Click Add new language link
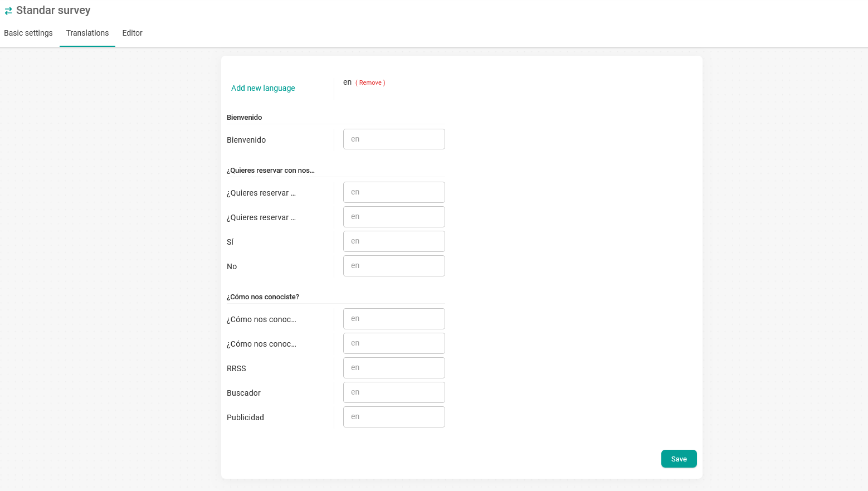This screenshot has height=491, width=868. pyautogui.click(x=263, y=88)
